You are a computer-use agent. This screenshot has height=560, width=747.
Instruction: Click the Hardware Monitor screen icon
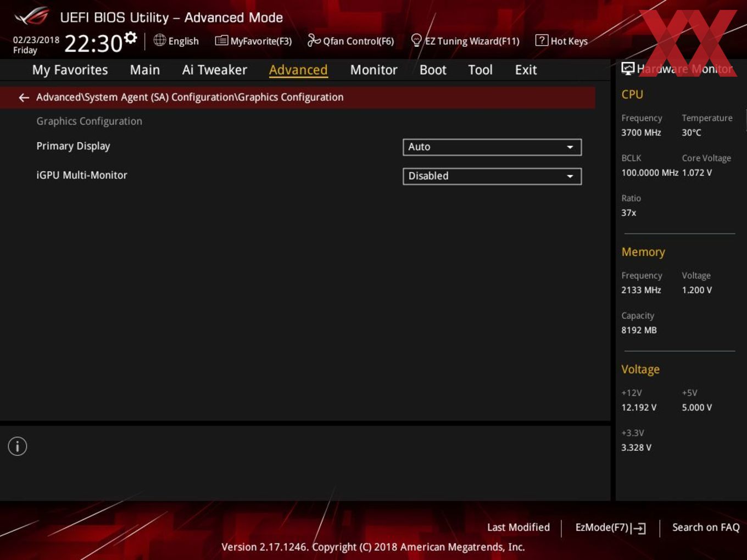(x=628, y=69)
